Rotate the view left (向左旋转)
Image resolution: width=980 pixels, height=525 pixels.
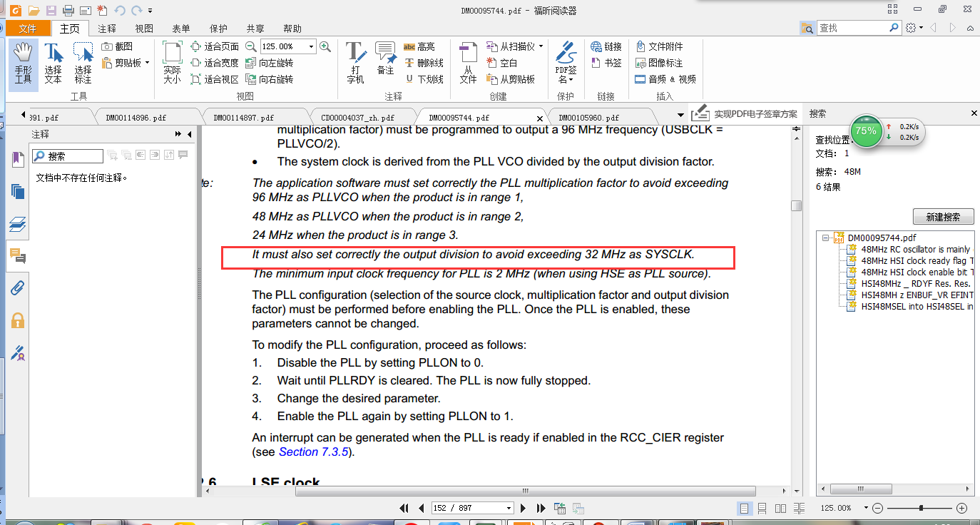(x=269, y=63)
